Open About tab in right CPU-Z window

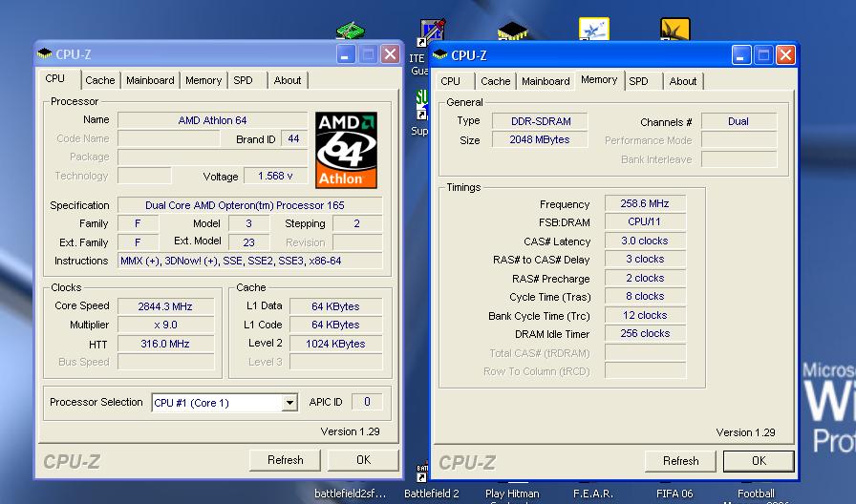[682, 81]
